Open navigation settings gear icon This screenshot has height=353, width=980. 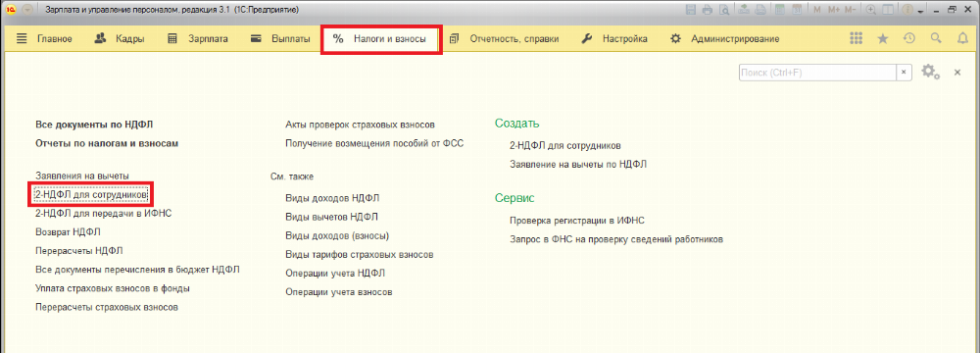click(x=931, y=72)
